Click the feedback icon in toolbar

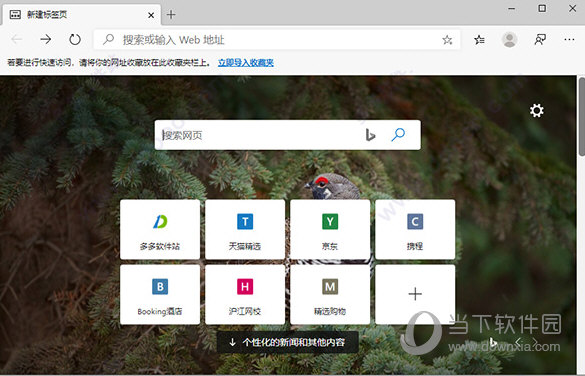point(540,39)
